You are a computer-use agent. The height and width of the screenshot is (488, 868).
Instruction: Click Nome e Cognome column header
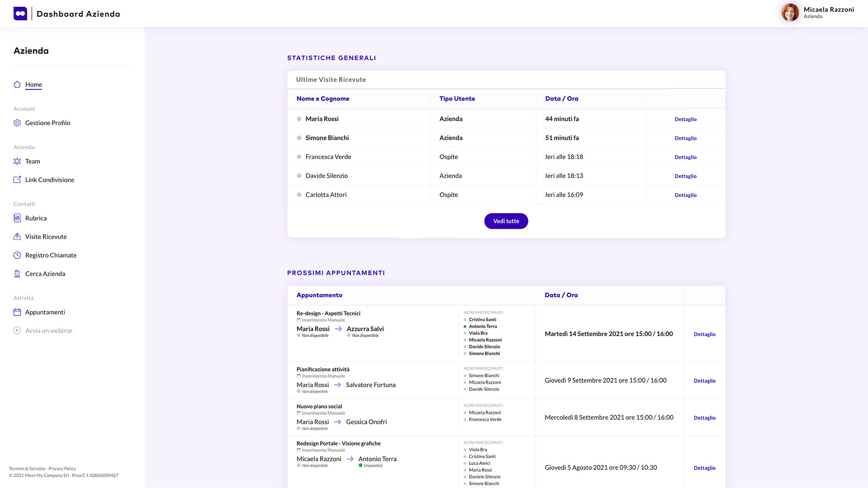point(323,99)
